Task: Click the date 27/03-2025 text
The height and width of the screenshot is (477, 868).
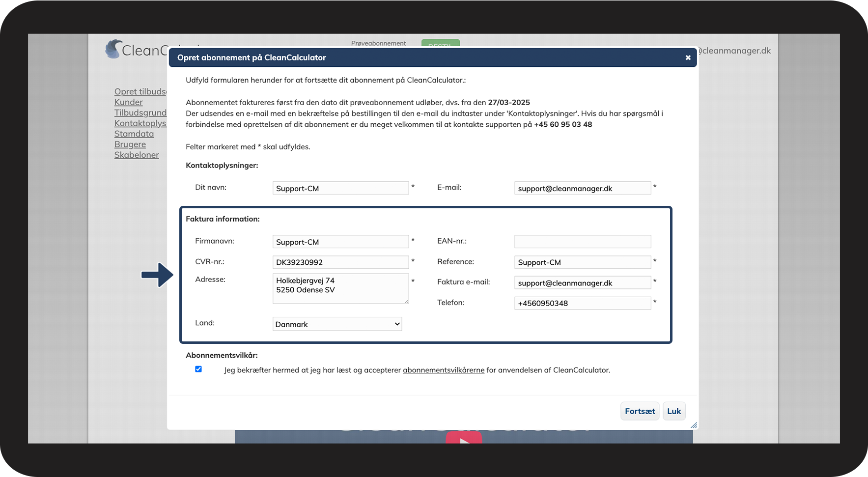Action: click(509, 102)
